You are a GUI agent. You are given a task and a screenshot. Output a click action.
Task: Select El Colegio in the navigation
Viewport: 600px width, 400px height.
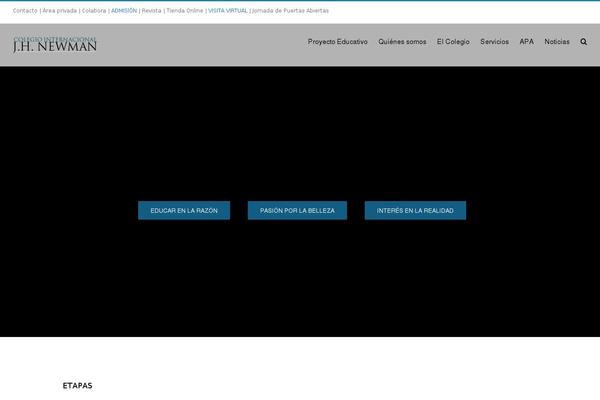[x=453, y=42]
